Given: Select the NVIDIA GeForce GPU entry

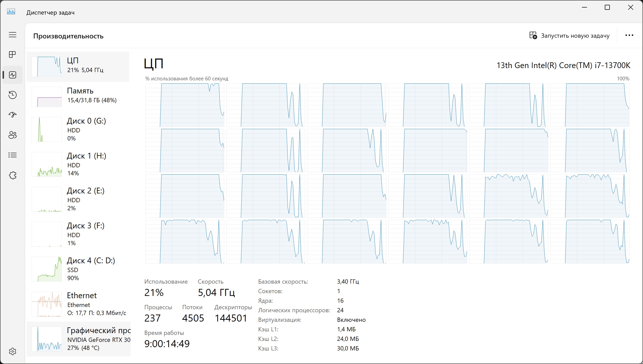Looking at the screenshot, I should click(x=78, y=339).
